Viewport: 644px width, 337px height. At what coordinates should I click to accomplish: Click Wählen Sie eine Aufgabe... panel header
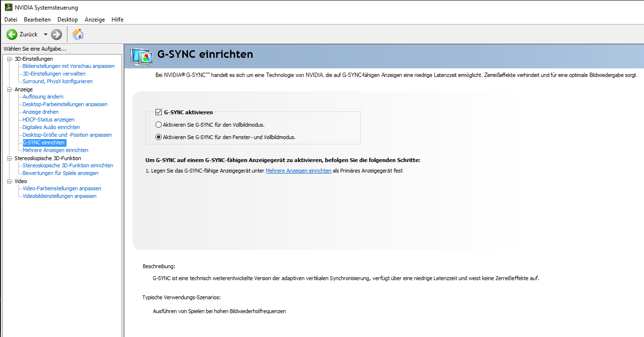35,49
